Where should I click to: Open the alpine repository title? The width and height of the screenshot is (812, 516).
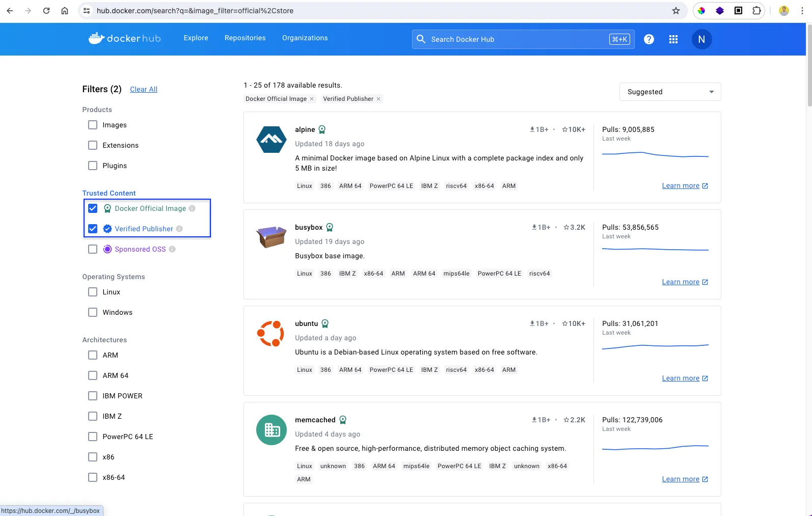click(x=305, y=129)
